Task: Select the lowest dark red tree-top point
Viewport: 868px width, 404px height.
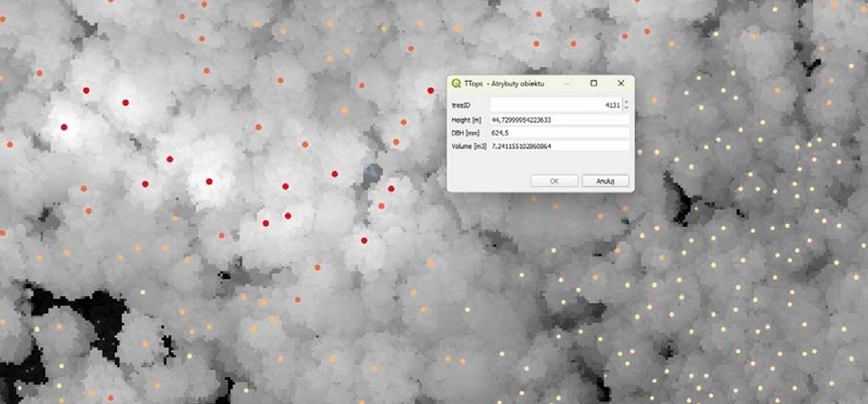Action: click(364, 240)
